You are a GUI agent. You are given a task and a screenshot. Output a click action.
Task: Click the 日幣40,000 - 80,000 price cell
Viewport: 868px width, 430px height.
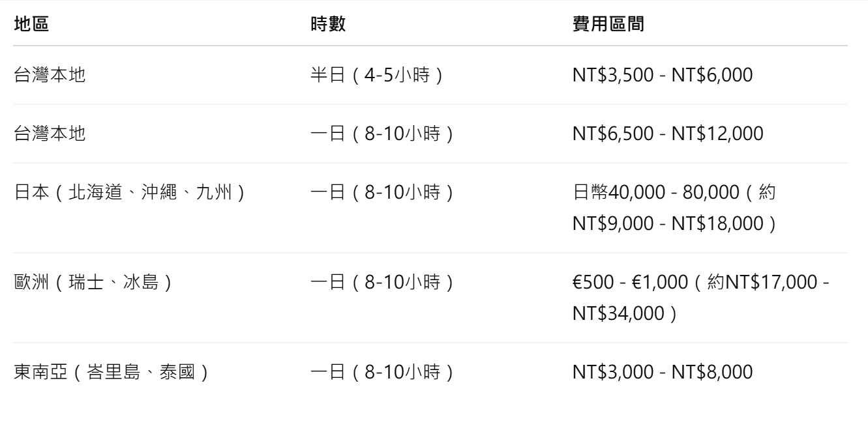(673, 208)
